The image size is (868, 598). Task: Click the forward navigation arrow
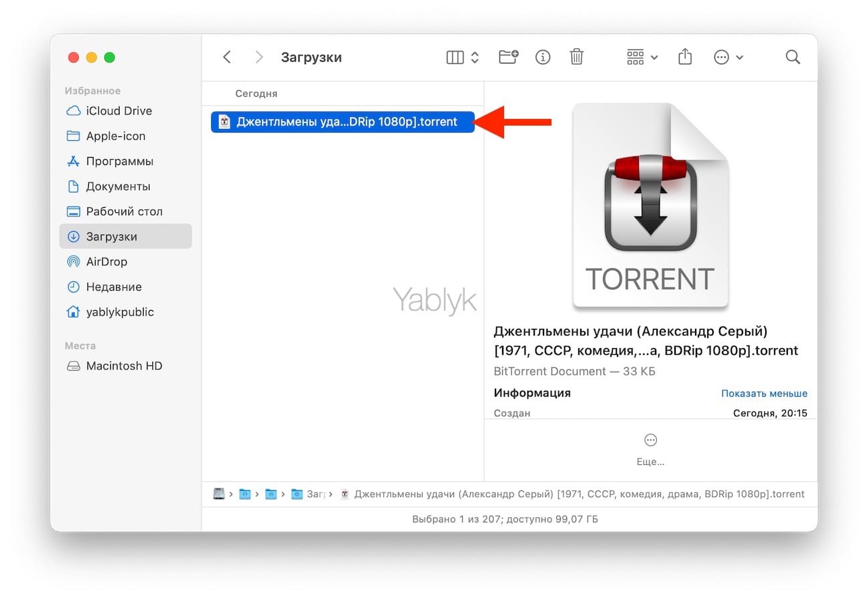pos(259,57)
